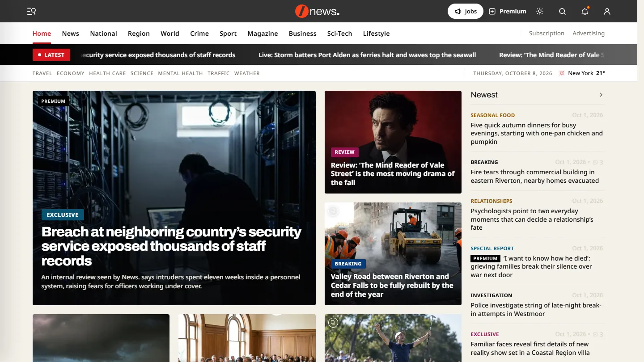Image resolution: width=644 pixels, height=362 pixels.
Task: Click the EXCLUSIVE tag on lead story
Action: pos(63,215)
